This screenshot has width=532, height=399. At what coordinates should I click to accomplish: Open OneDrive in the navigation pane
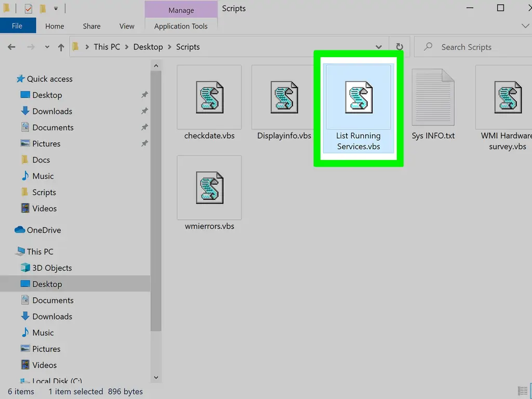click(x=44, y=230)
